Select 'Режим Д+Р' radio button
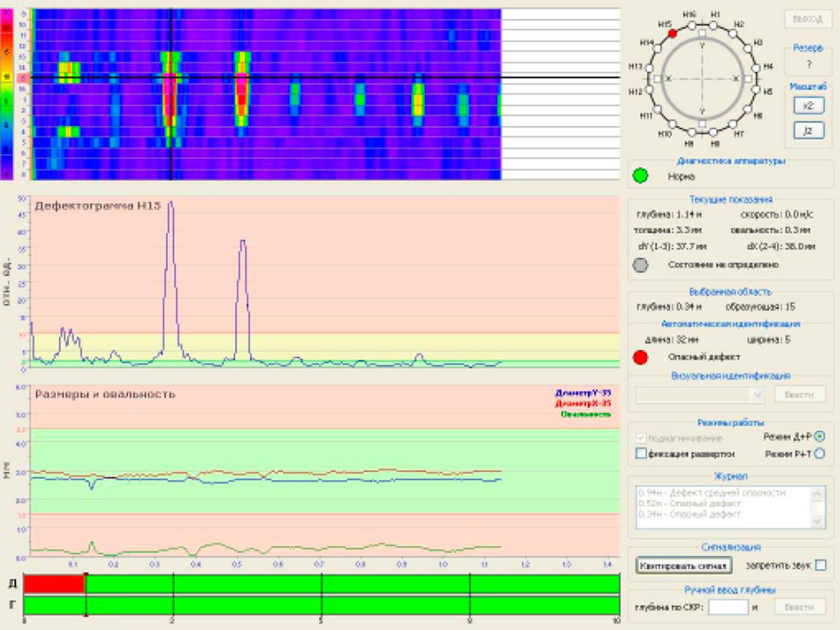Viewport: 840px width, 630px height. pyautogui.click(x=820, y=436)
